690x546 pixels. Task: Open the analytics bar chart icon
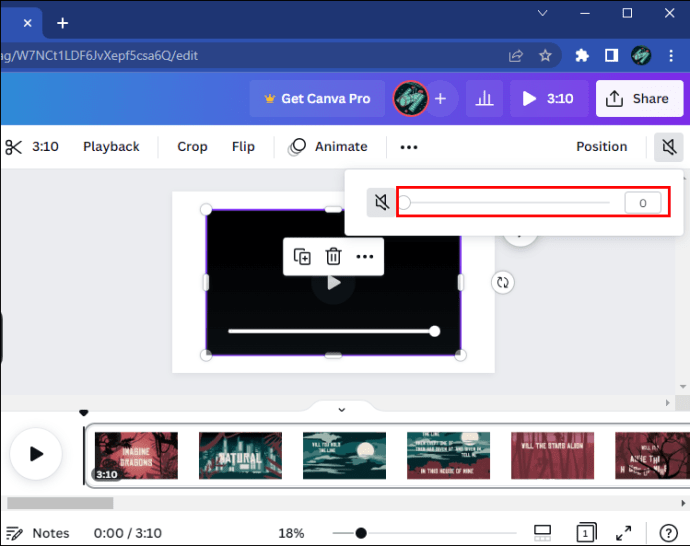(x=484, y=99)
